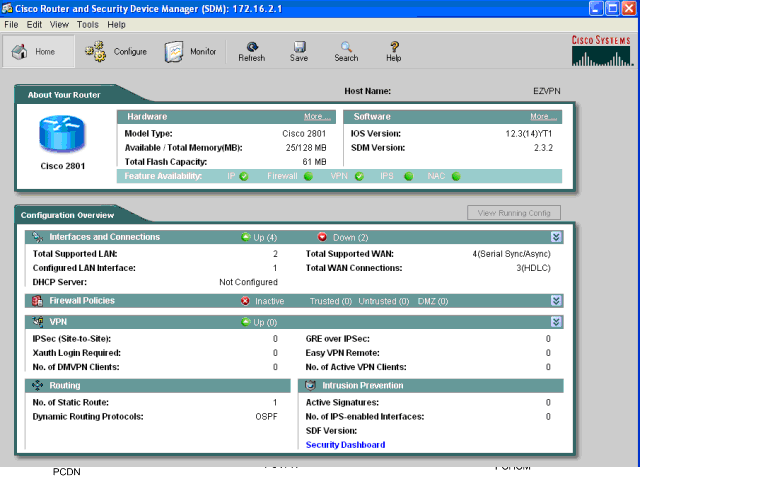Open the Search tool
This screenshot has width=768, height=480.
point(346,52)
